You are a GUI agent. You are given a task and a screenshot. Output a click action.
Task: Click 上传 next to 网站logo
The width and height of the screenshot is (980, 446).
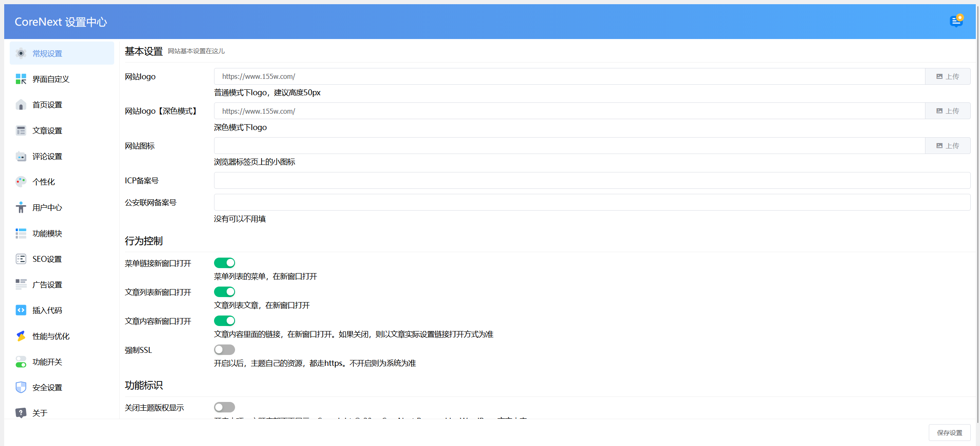(x=948, y=76)
